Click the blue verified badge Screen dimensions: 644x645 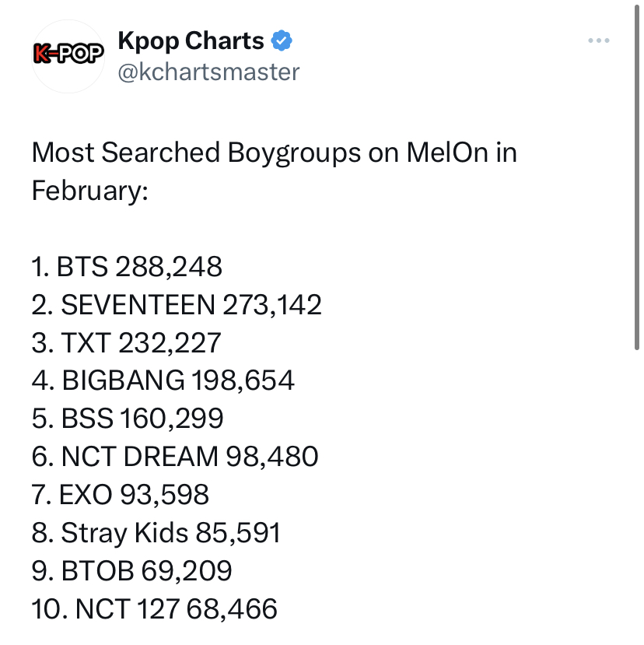(282, 40)
